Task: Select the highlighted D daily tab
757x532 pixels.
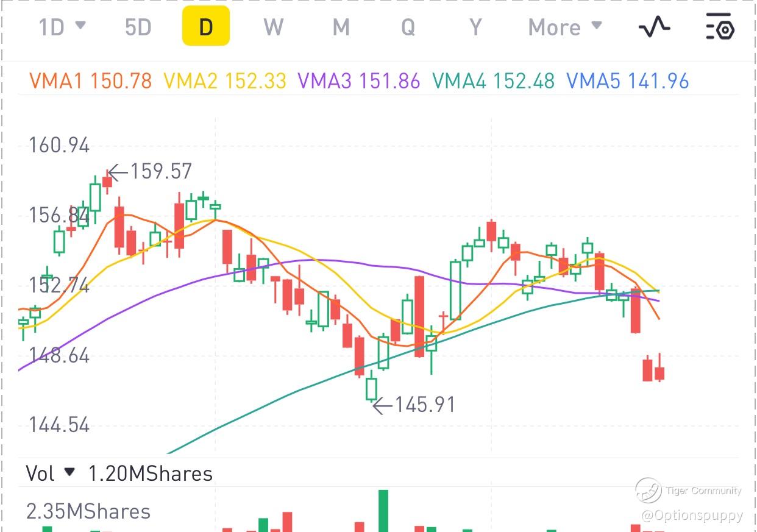Action: pos(206,26)
